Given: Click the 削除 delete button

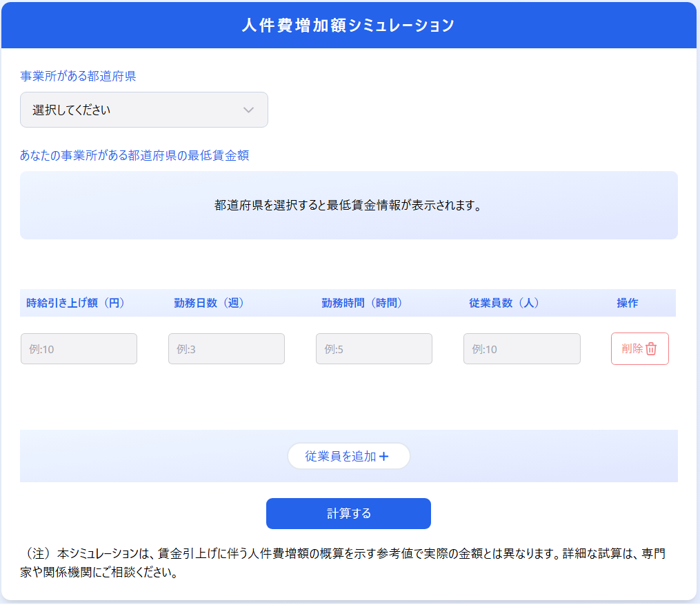Looking at the screenshot, I should coord(639,348).
